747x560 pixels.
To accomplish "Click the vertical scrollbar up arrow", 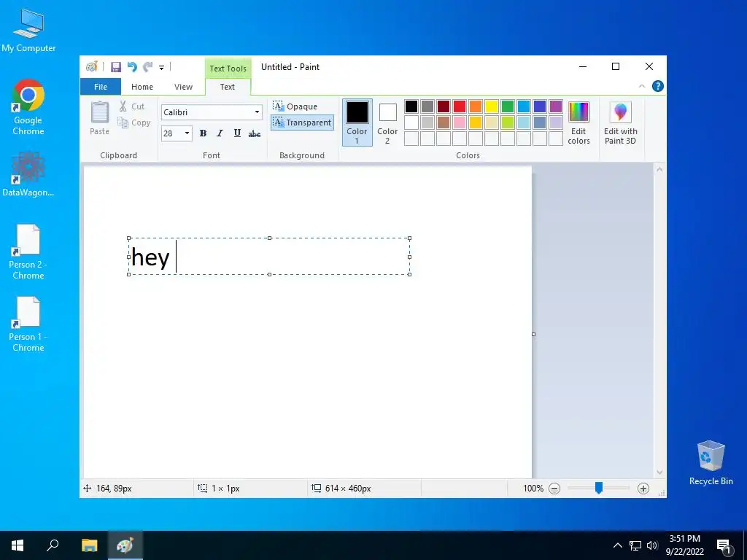I will click(x=659, y=169).
